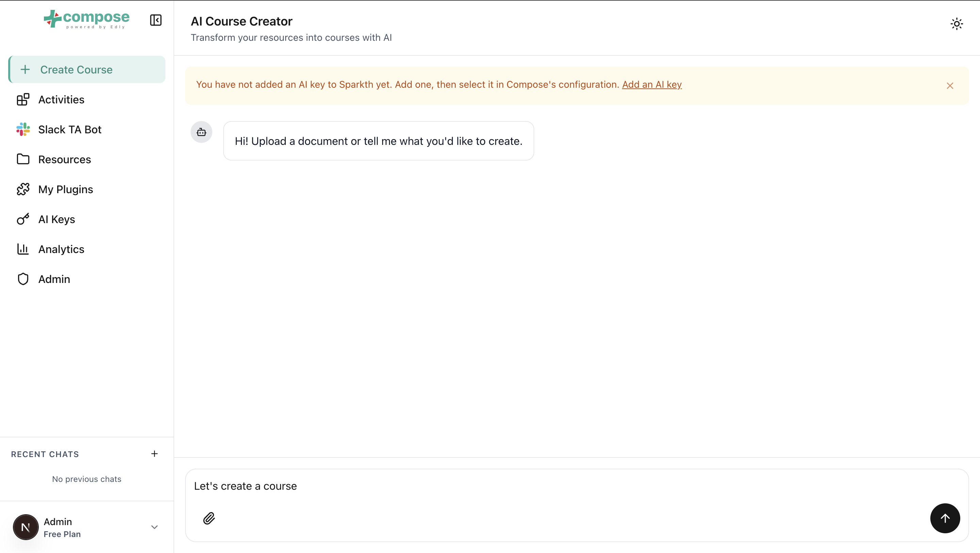Collapse the sidebar panel icon
This screenshot has height=553, width=980.
(x=156, y=20)
